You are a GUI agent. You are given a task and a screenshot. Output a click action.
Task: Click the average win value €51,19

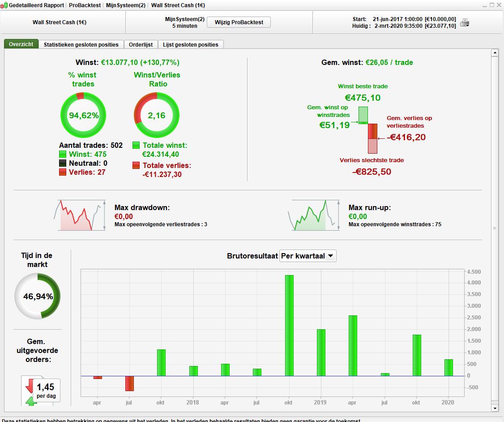334,125
